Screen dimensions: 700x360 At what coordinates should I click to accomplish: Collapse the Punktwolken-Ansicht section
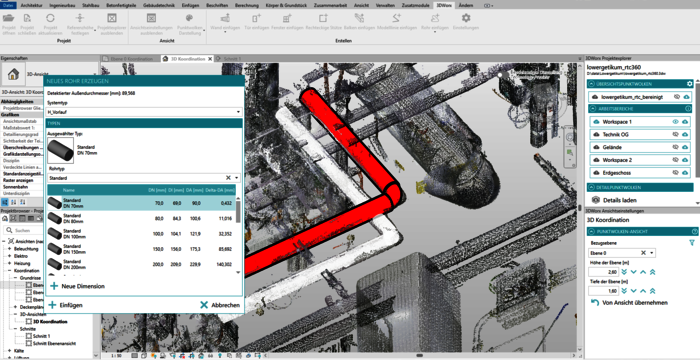pyautogui.click(x=592, y=231)
